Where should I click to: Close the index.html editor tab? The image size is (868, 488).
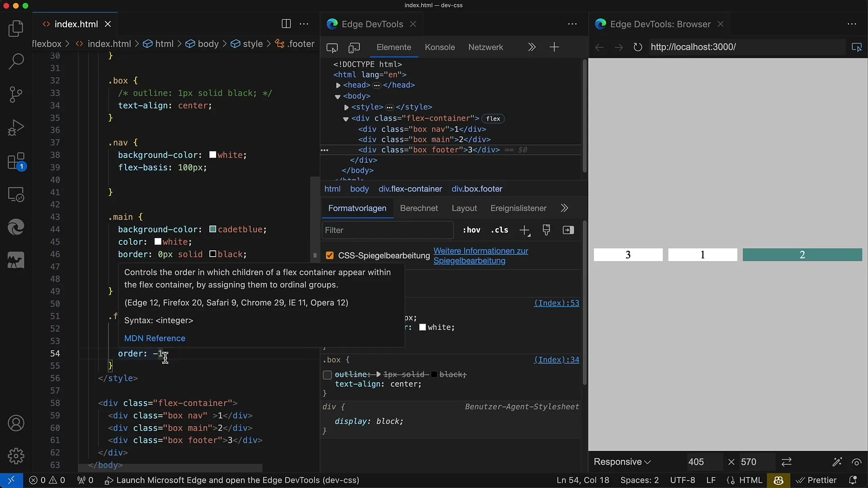[108, 24]
